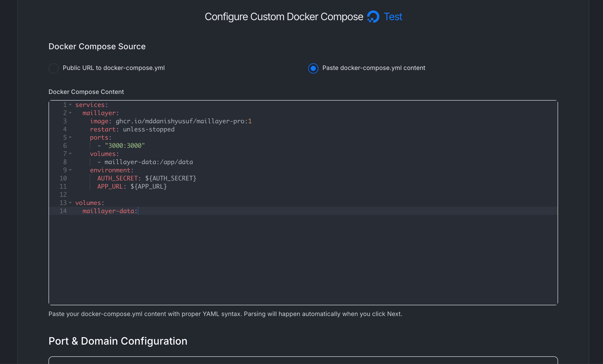Image resolution: width=603 pixels, height=364 pixels.
Task: Open the Test server link
Action: [393, 17]
